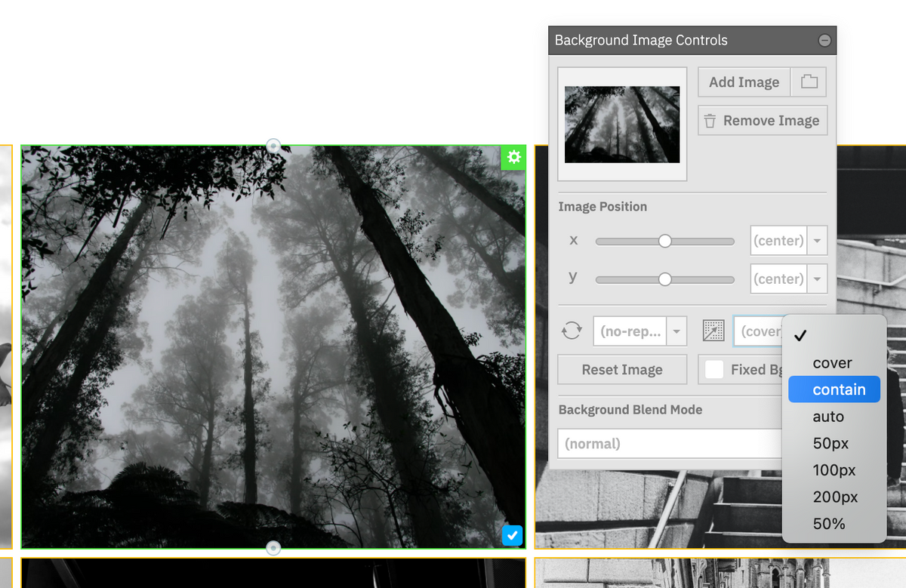Click the Add Image button
Screen dimensions: 906x588
[x=744, y=82]
